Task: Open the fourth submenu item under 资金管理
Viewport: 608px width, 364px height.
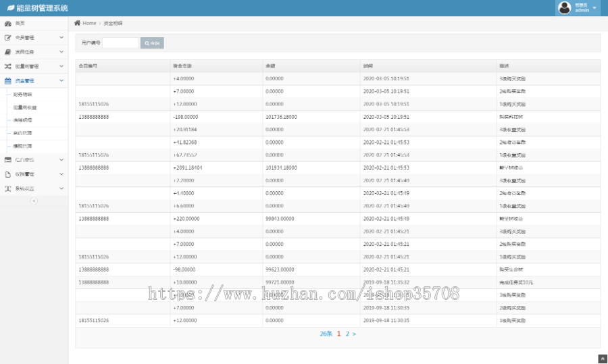Action: (22, 133)
